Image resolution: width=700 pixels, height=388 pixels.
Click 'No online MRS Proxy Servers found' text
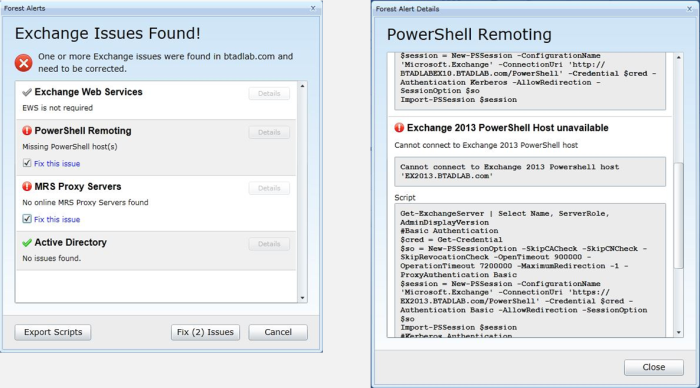pos(85,203)
